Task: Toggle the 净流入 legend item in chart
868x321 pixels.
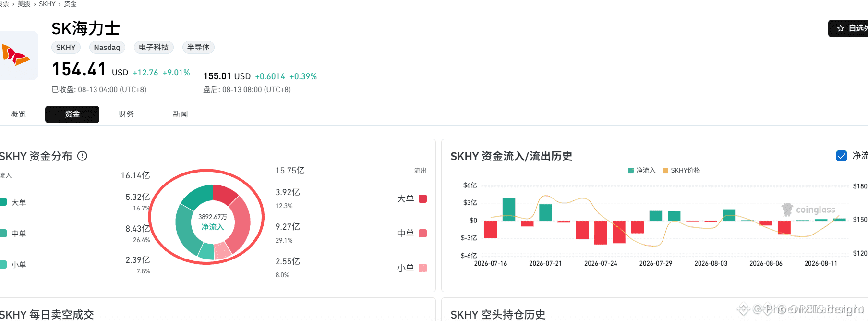Action: coord(642,170)
